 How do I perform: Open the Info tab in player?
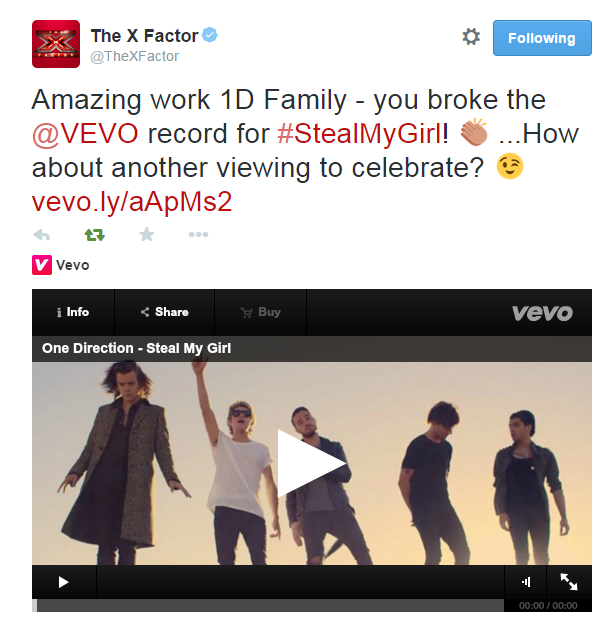(x=73, y=312)
